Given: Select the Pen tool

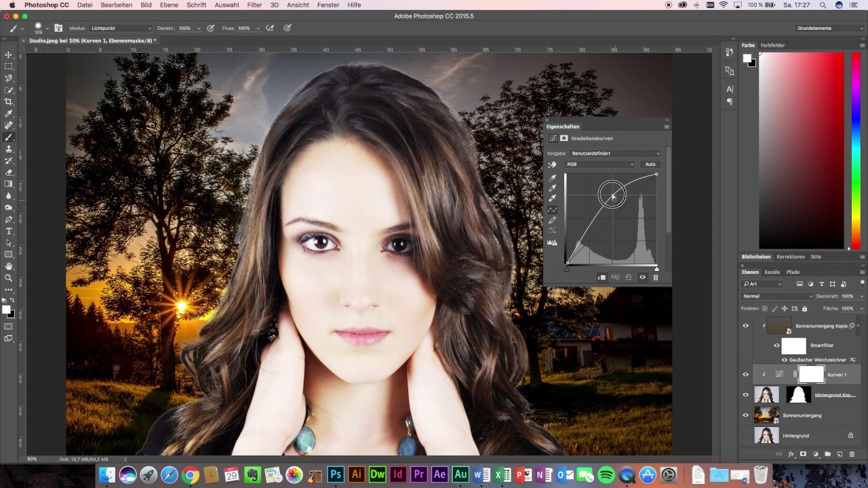Looking at the screenshot, I should 9,220.
